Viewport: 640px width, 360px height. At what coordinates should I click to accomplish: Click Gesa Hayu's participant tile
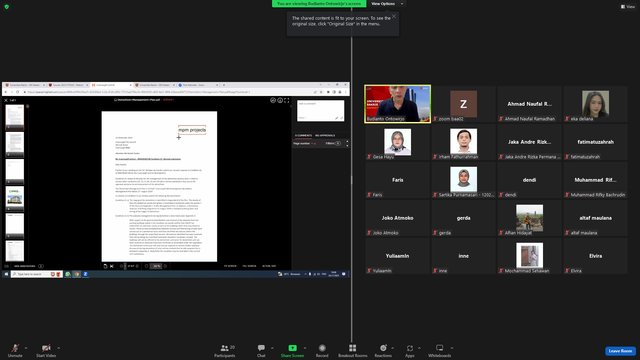click(x=398, y=142)
